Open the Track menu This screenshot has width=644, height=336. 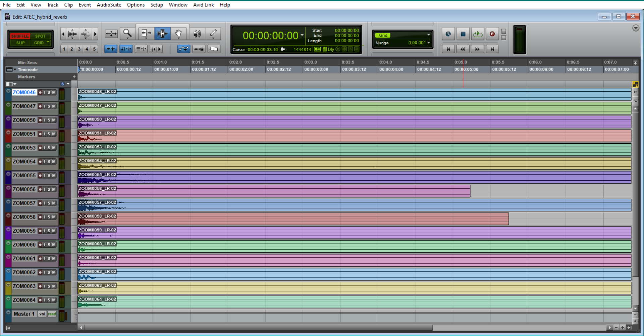pos(52,5)
